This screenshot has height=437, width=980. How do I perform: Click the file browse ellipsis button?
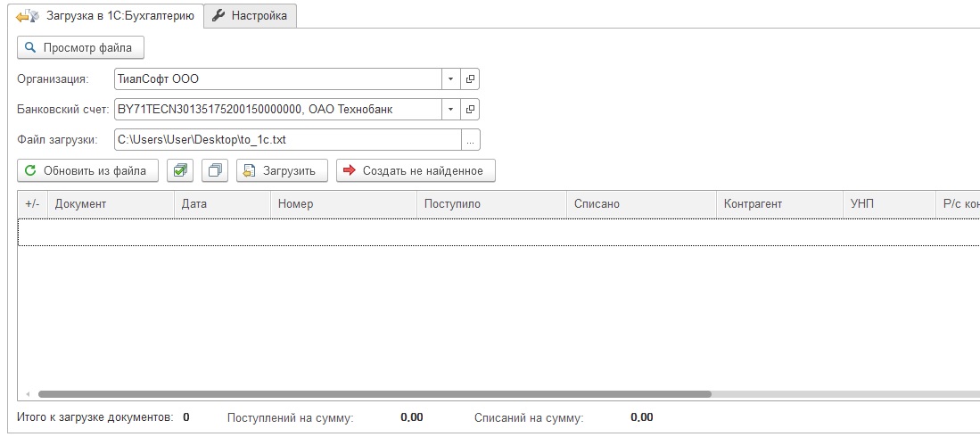471,140
